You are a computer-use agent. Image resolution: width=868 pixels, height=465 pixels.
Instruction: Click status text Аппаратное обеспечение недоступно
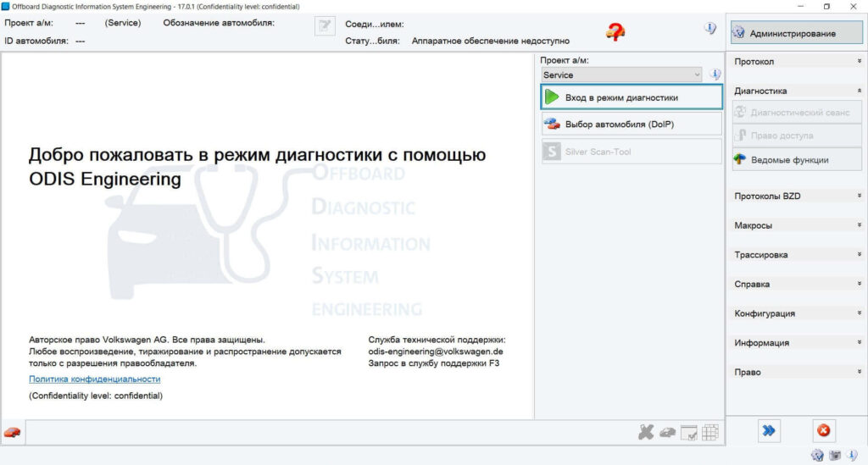pyautogui.click(x=491, y=41)
